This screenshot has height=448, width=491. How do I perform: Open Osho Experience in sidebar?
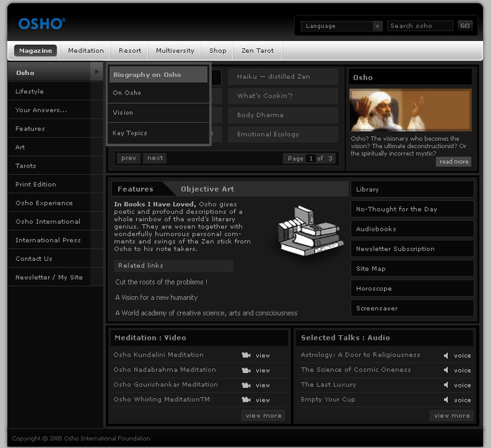pos(55,203)
